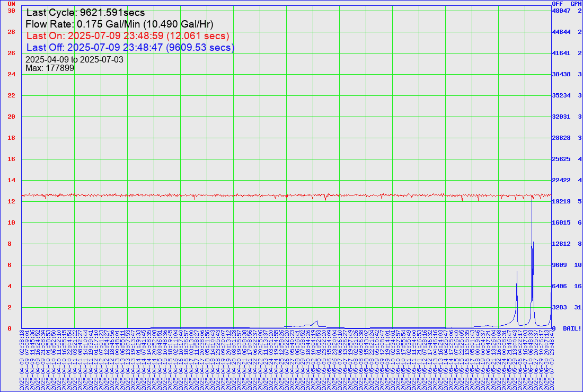The height and width of the screenshot is (392, 583).
Task: Click the x-axis label '2025-05-29 13:00:43'
Action: (514, 360)
